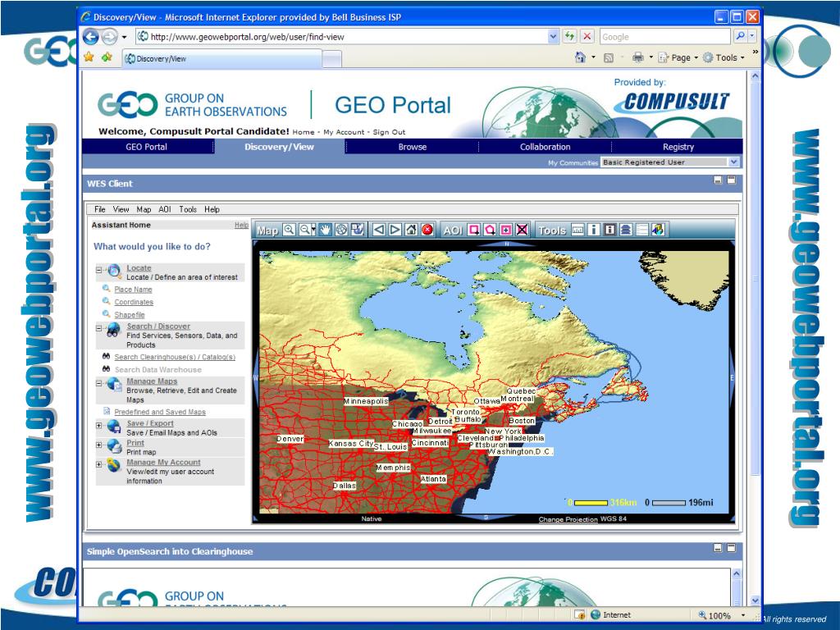Select the AOI point-in-square tool
840x630 pixels.
coord(505,230)
